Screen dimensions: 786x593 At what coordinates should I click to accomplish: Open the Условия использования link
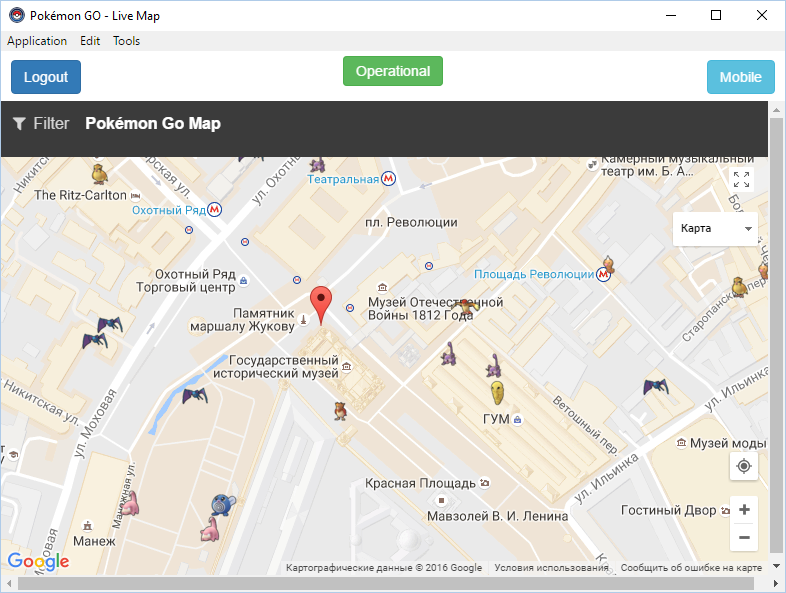pos(551,568)
